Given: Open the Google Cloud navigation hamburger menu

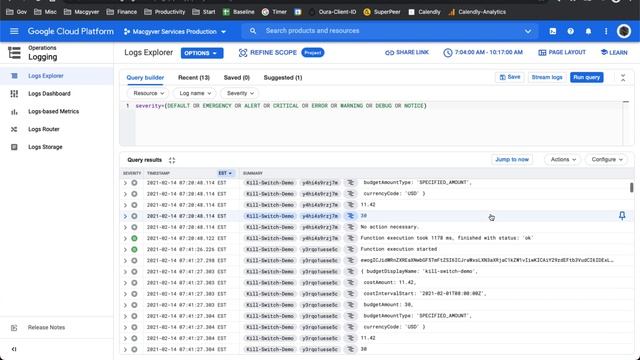Looking at the screenshot, I should tap(14, 31).
